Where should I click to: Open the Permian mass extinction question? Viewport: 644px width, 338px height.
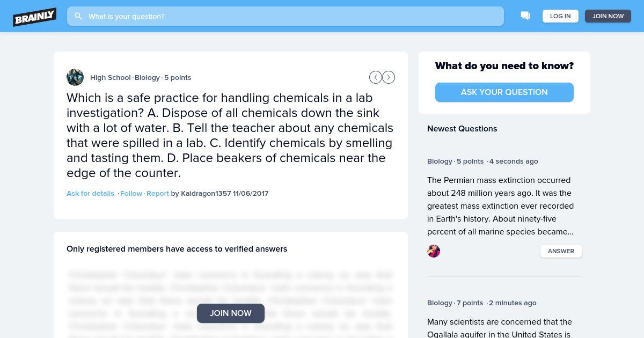(500, 206)
